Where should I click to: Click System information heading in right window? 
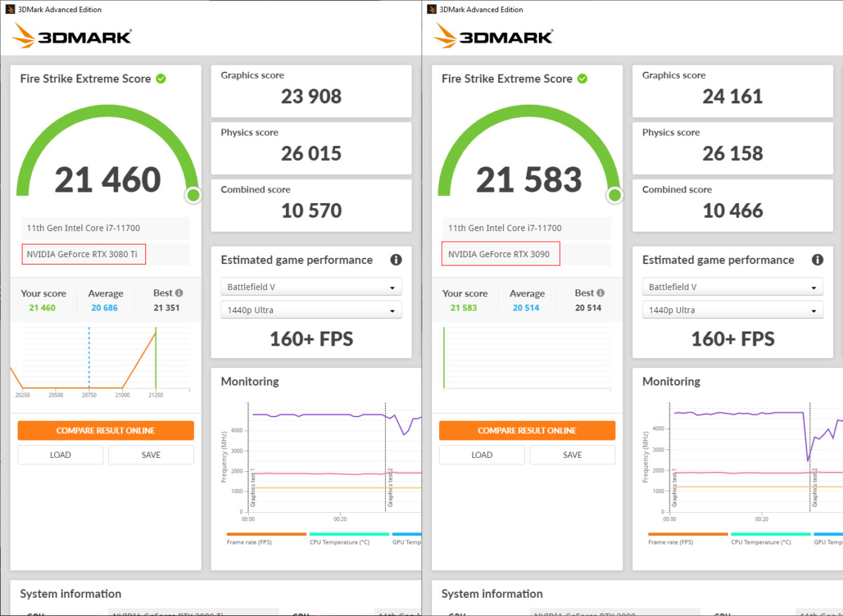click(x=492, y=594)
